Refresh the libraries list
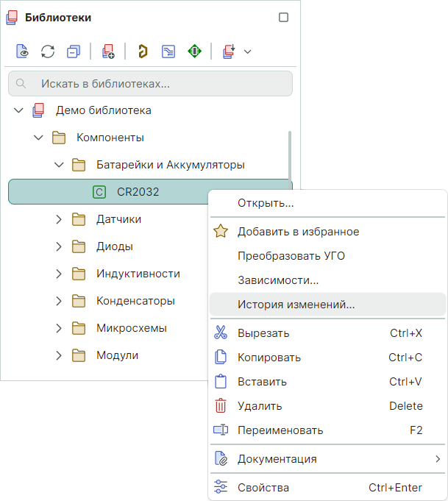 [x=48, y=51]
